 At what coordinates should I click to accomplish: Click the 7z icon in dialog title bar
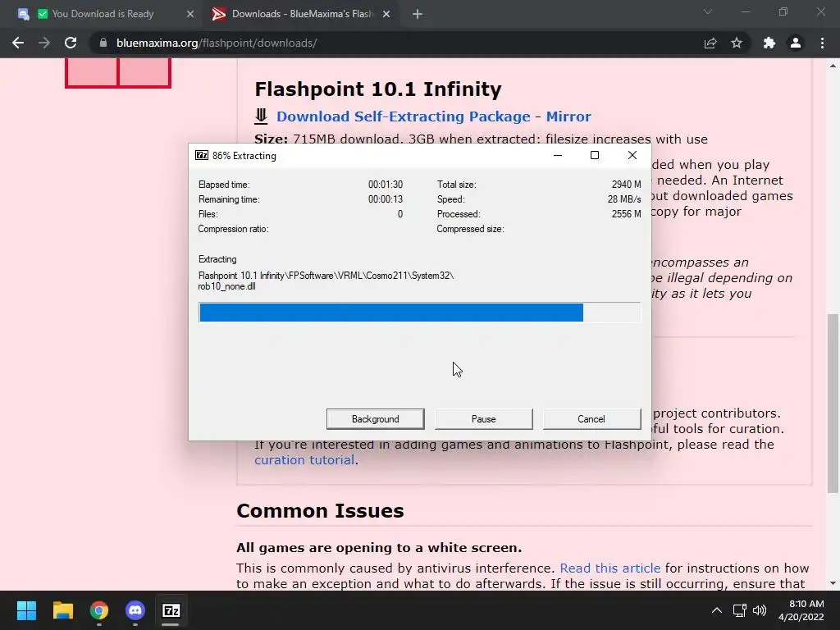coord(202,155)
